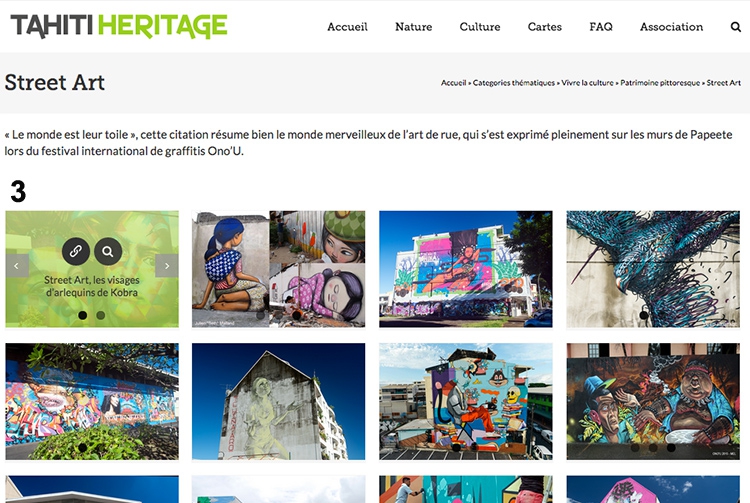Open the search icon in header
This screenshot has width=750, height=503.
point(736,27)
